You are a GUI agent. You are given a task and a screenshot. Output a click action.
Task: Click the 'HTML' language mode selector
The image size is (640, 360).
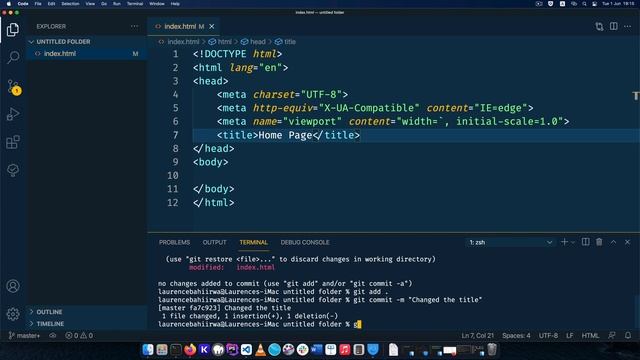pyautogui.click(x=590, y=336)
